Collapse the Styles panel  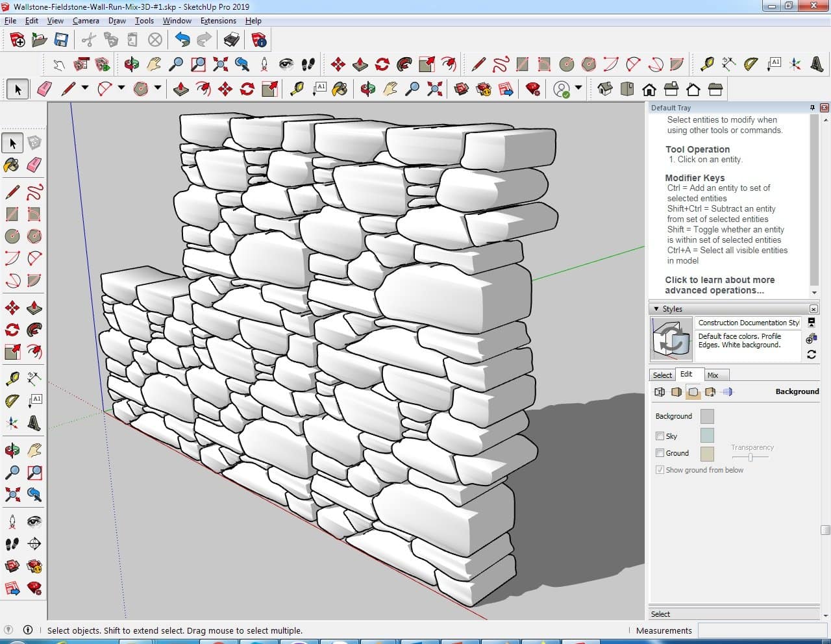656,309
